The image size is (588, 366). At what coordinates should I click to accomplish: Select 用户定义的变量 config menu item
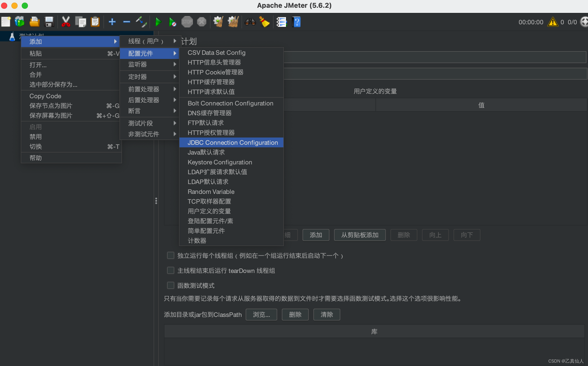pyautogui.click(x=231, y=211)
